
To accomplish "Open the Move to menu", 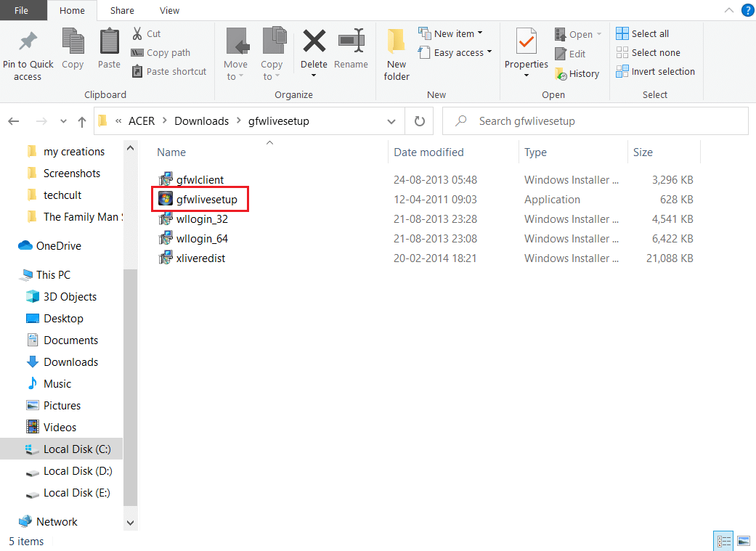I will [x=236, y=54].
